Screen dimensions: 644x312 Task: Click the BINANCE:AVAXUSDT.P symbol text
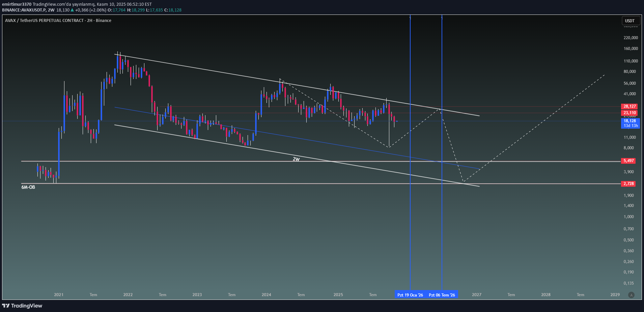click(x=24, y=10)
